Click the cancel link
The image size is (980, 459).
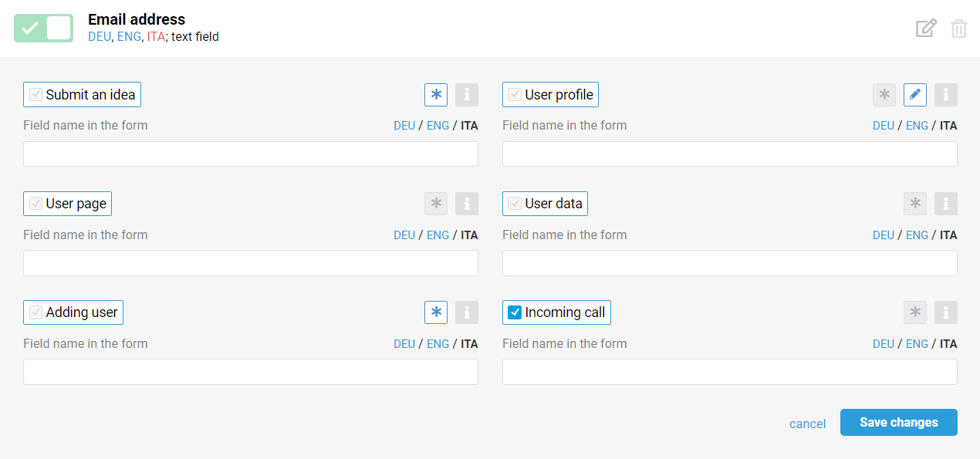click(807, 424)
